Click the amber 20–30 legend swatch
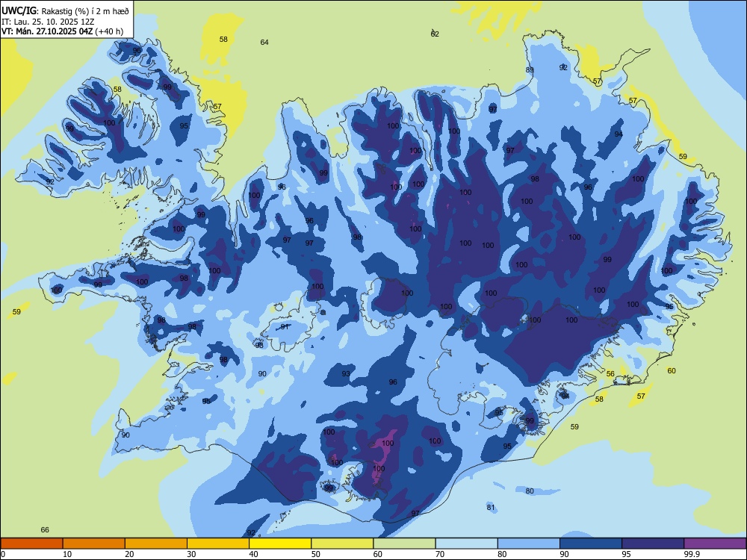747x560 pixels. 156,544
